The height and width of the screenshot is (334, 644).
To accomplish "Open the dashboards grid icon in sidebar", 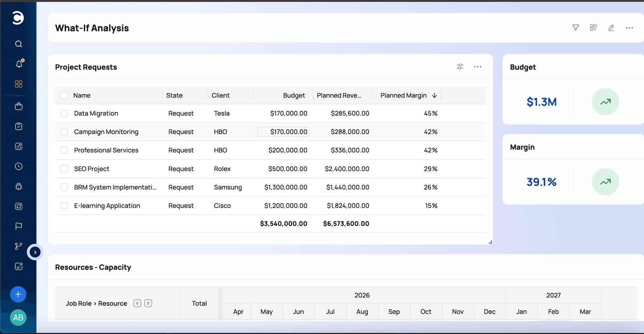I will point(19,84).
